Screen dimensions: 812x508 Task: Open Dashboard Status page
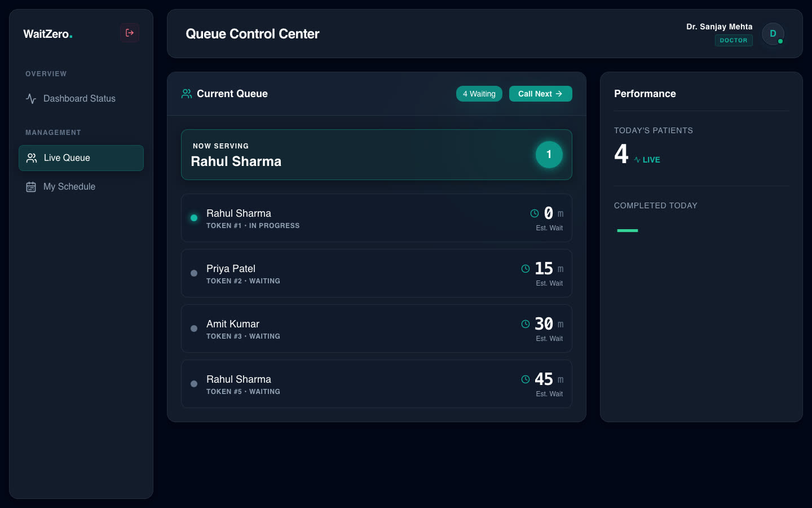[81, 99]
